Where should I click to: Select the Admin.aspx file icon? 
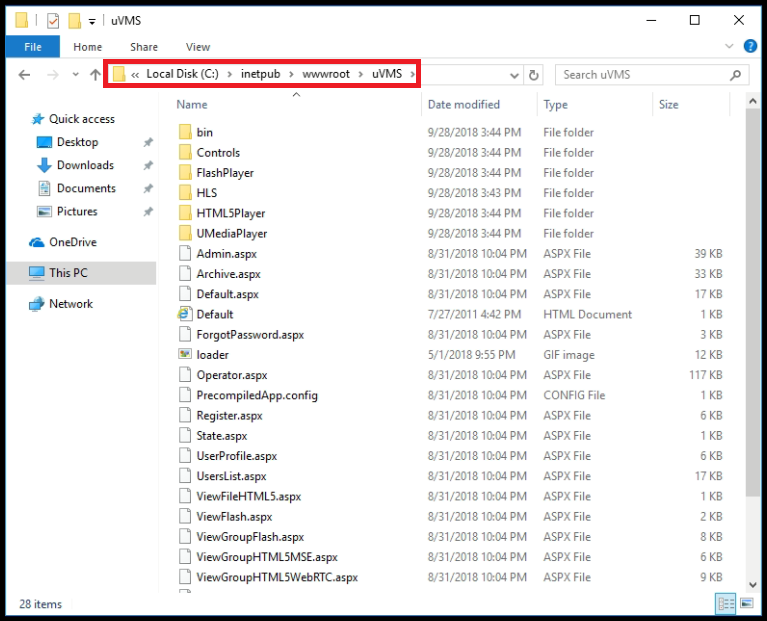185,254
